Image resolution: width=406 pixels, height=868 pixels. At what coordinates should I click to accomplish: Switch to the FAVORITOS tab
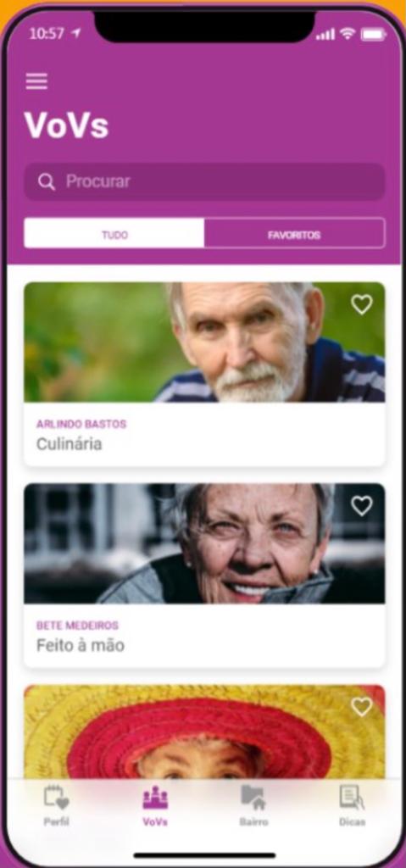coord(294,235)
